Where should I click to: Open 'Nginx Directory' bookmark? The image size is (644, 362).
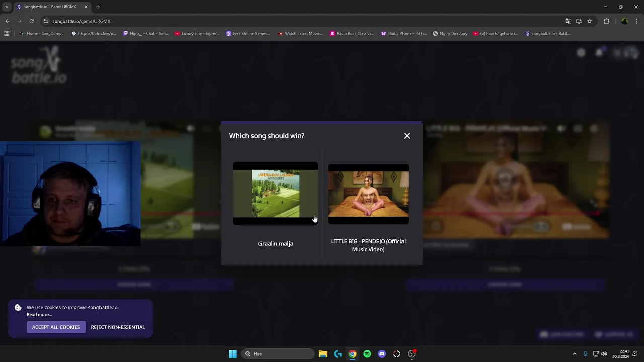pos(450,34)
